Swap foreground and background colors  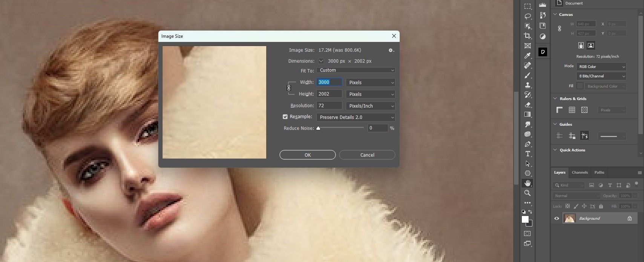(x=531, y=212)
